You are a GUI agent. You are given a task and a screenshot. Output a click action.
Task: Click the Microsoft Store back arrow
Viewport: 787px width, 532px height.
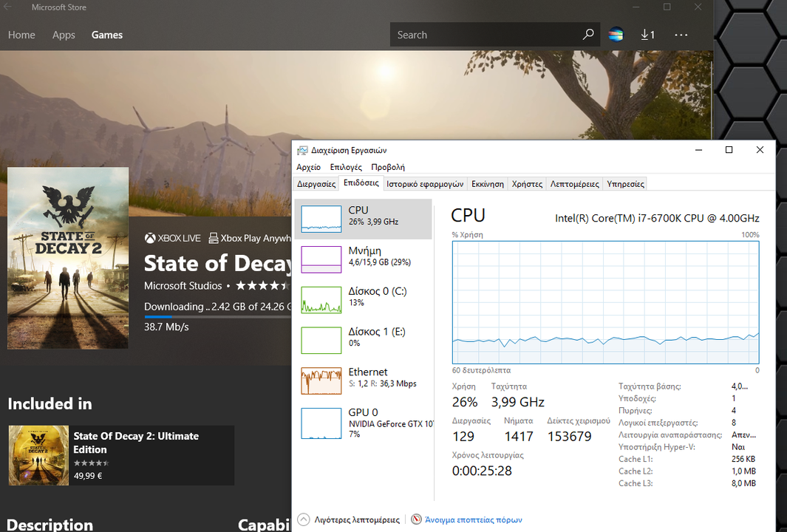point(8,7)
